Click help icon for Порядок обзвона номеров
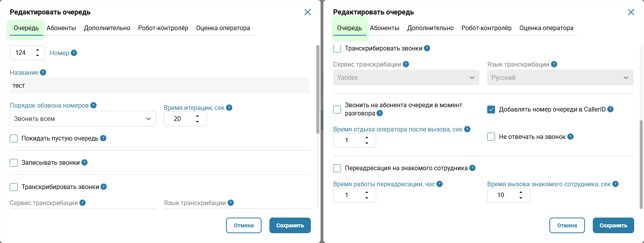The image size is (644, 243). tap(93, 105)
